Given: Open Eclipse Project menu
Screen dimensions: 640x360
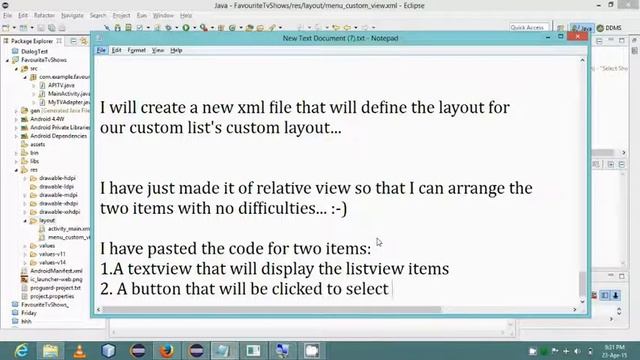Looking at the screenshot, I should (121, 15).
